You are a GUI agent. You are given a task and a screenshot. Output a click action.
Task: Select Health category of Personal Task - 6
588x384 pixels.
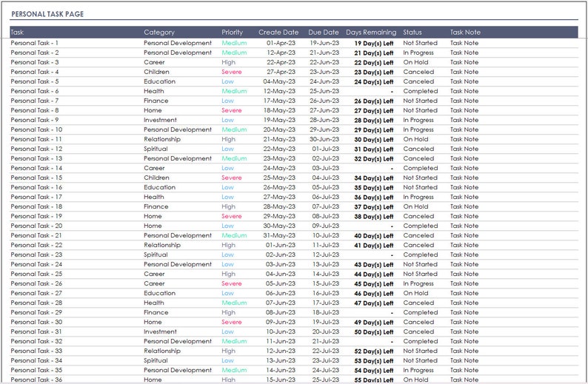click(x=154, y=91)
